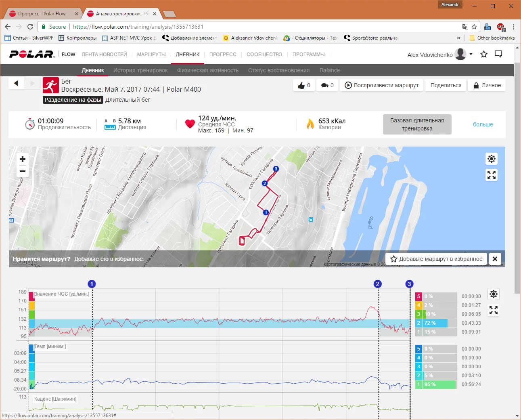This screenshot has height=420, width=521.
Task: Click Воспроизвести маршрут button
Action: click(382, 85)
